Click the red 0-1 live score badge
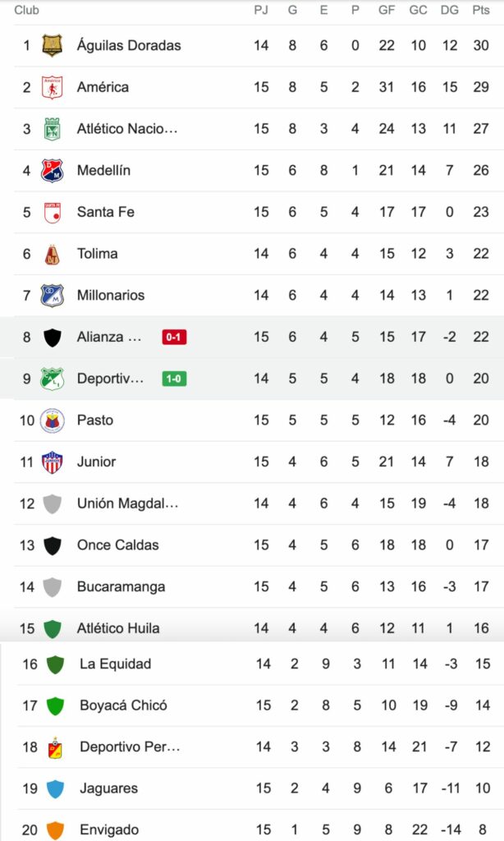 tap(174, 337)
